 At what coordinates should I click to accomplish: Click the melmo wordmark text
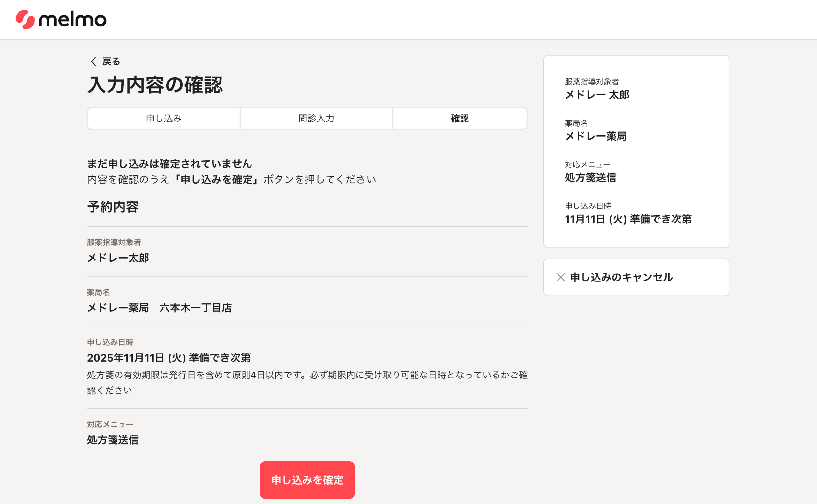(x=73, y=20)
